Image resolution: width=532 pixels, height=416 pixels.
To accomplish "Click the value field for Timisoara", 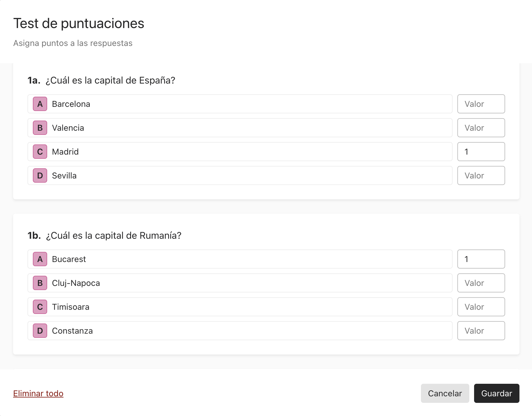I will pos(481,307).
